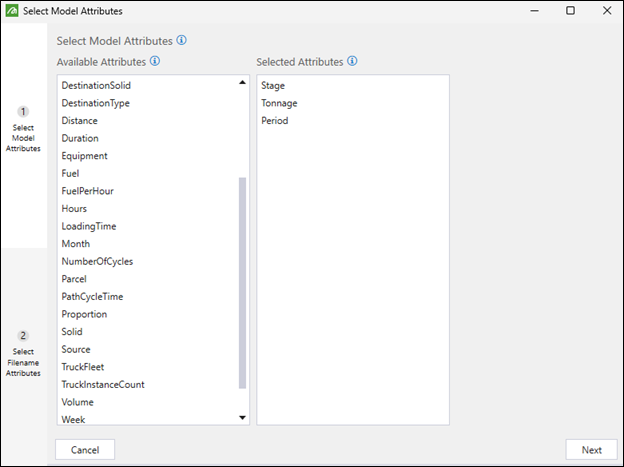Image resolution: width=624 pixels, height=467 pixels.
Task: Select Stage in Selected Attributes list
Action: (x=273, y=86)
